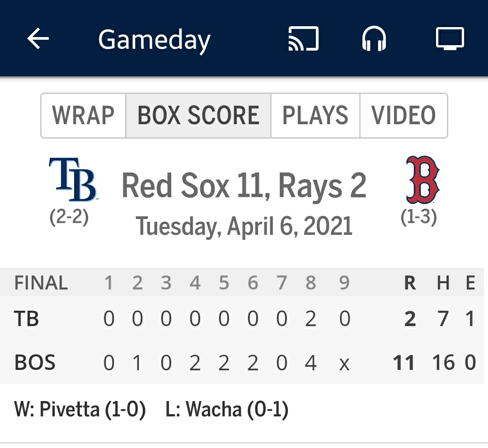The height and width of the screenshot is (448, 488).
Task: Tap the Red Sox (1-3) record
Action: click(x=419, y=217)
